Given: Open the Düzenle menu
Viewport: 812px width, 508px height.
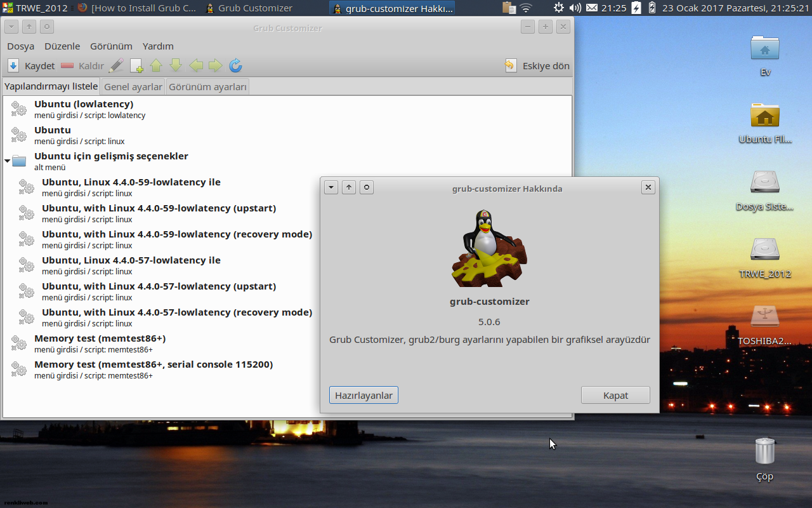Looking at the screenshot, I should (x=62, y=46).
